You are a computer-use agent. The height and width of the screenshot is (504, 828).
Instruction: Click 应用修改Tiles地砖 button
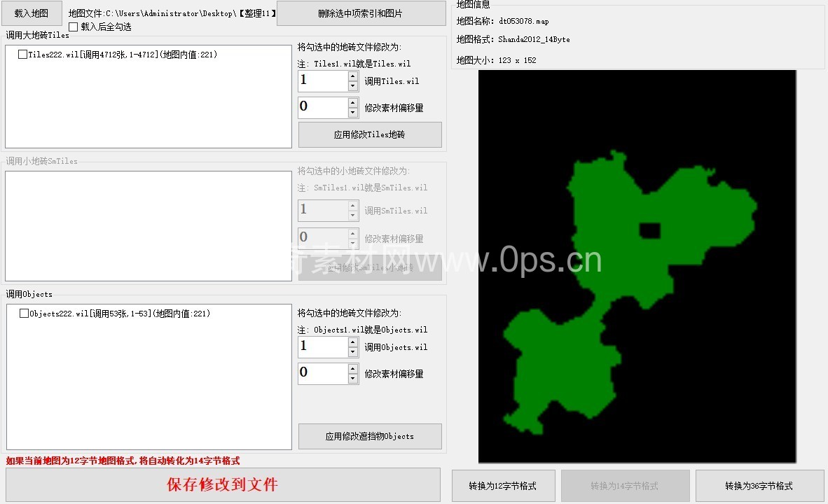[370, 134]
